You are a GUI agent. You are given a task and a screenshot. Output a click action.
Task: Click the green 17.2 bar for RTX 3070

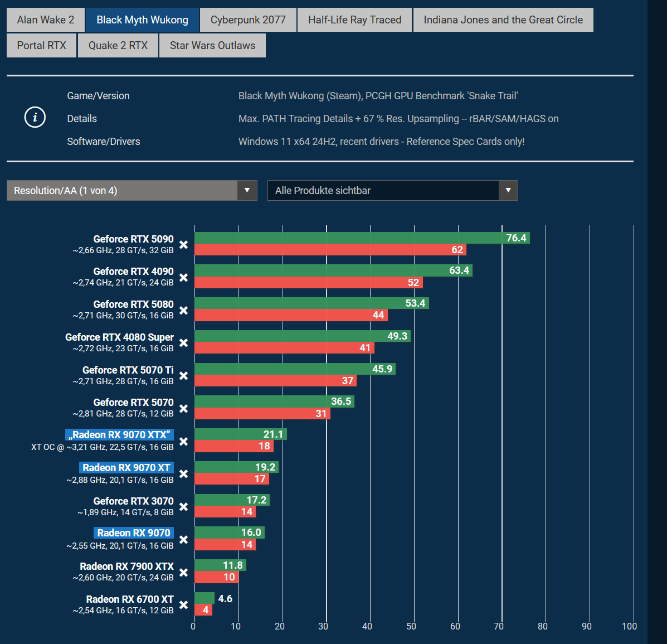[232, 500]
